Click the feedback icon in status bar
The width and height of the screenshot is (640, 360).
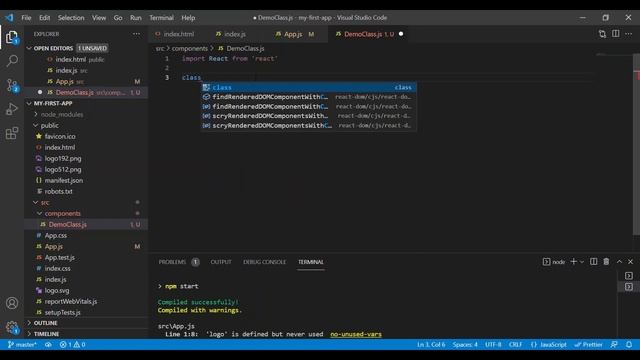(614, 344)
